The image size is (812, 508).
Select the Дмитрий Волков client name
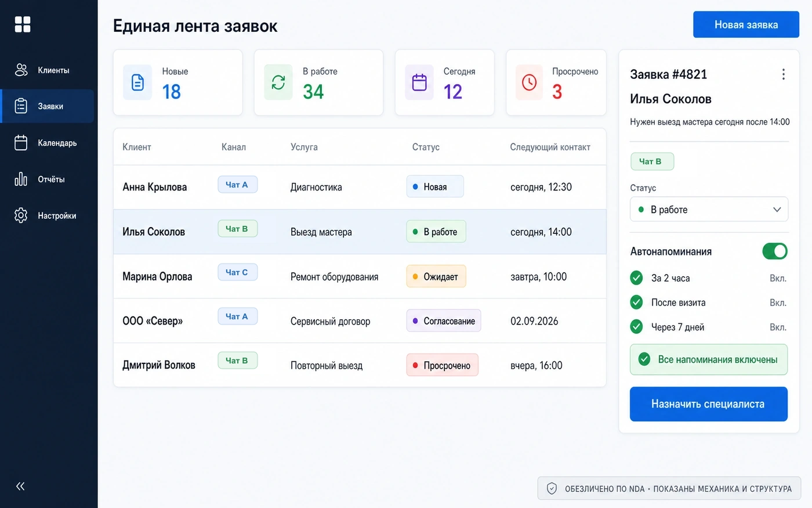point(159,365)
